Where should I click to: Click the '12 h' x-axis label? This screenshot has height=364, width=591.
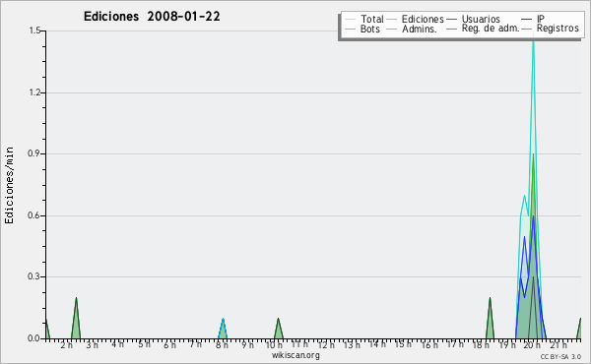[326, 345]
